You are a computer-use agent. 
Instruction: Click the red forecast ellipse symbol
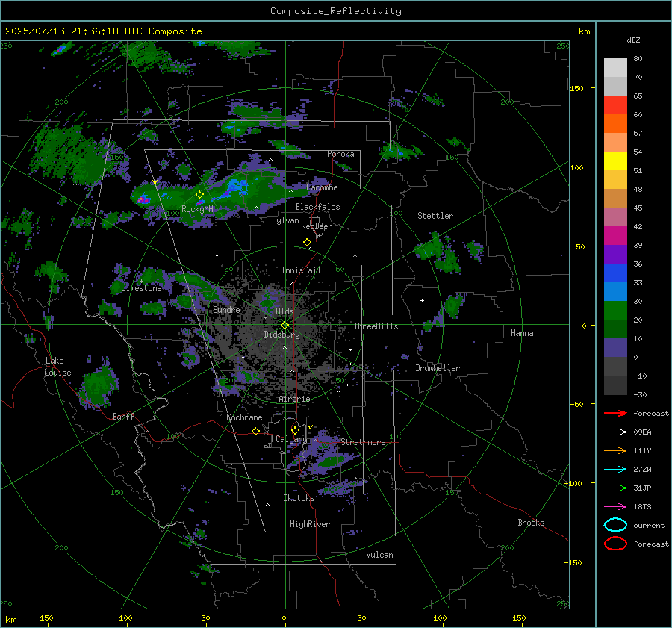coord(615,544)
